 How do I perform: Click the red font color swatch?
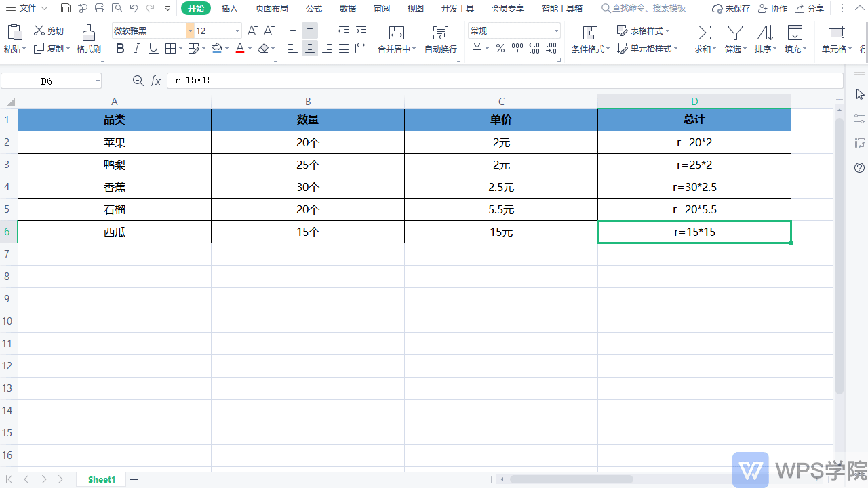point(239,48)
